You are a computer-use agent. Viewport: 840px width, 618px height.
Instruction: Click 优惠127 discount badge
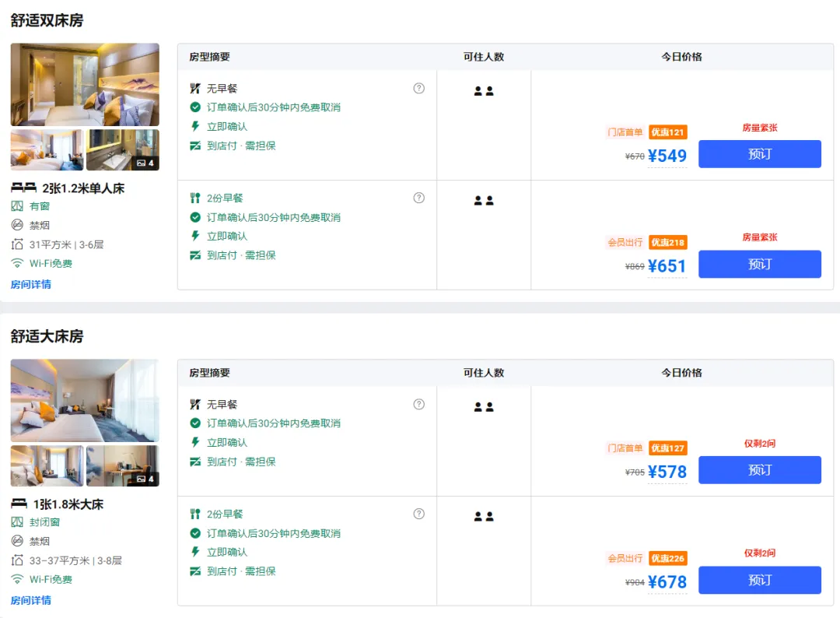[x=667, y=448]
